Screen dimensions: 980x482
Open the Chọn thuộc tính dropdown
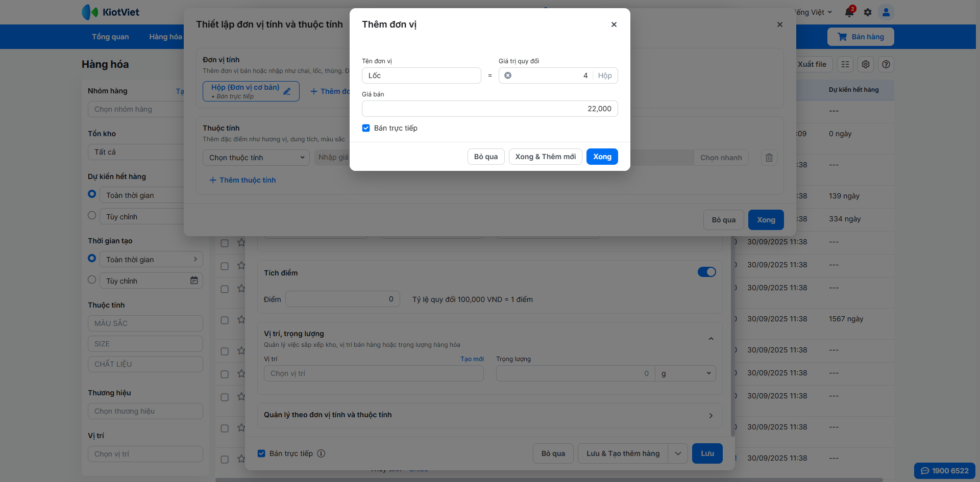(x=256, y=158)
